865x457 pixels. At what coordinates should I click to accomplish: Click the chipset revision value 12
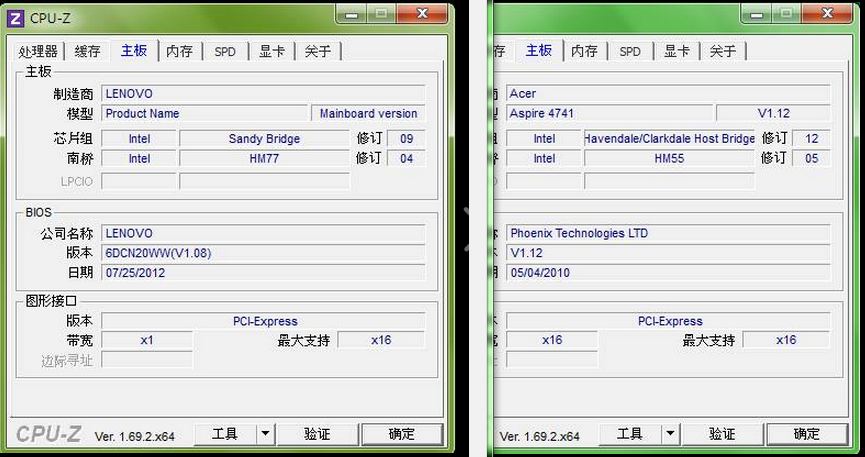[x=811, y=139]
